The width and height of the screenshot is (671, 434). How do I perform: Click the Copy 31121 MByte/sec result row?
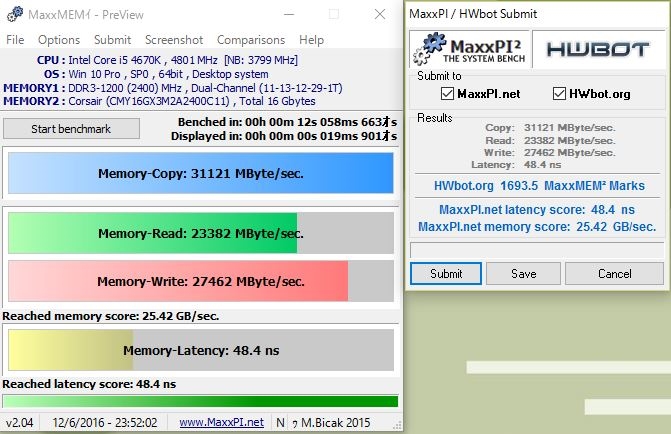click(550, 128)
